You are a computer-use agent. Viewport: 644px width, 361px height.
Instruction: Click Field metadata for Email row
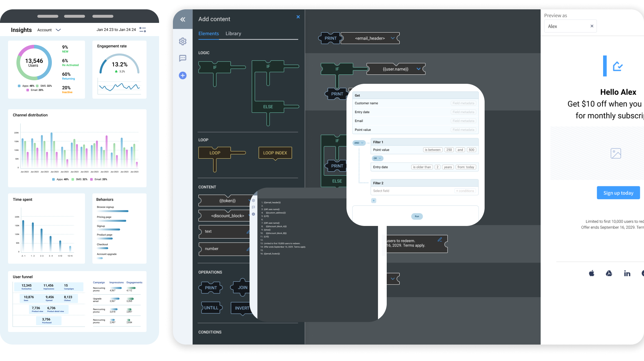(x=463, y=121)
